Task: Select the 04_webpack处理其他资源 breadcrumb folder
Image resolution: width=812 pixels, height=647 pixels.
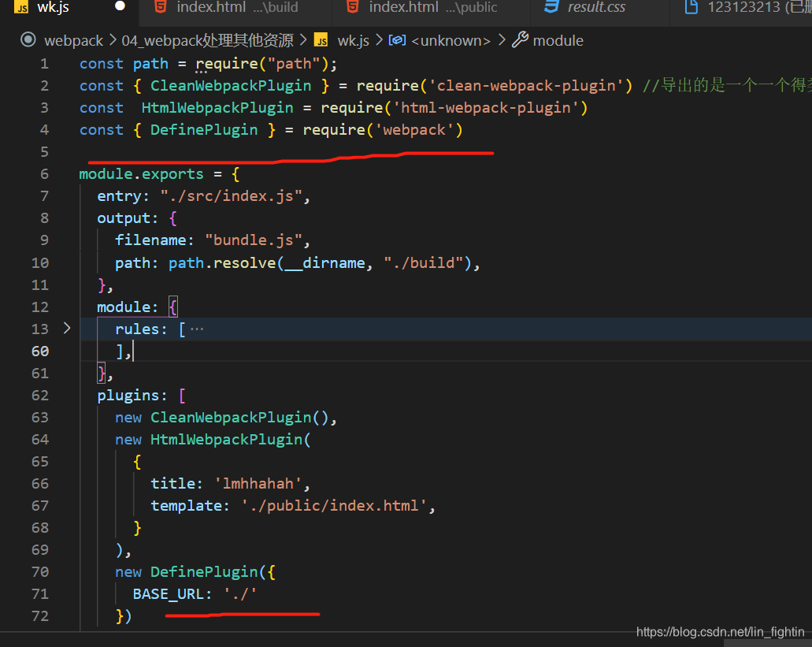Action: [207, 40]
